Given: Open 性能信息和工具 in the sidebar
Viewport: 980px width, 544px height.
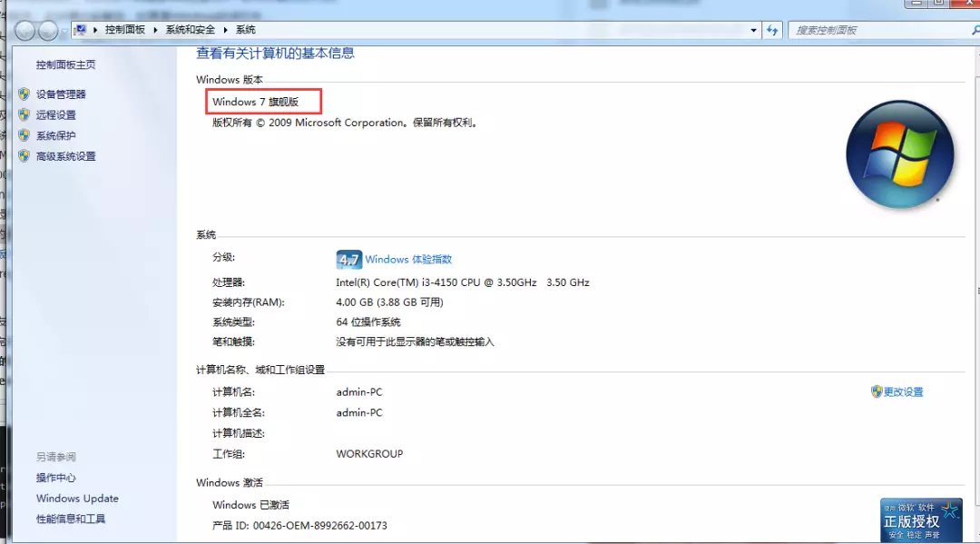Looking at the screenshot, I should click(x=71, y=519).
